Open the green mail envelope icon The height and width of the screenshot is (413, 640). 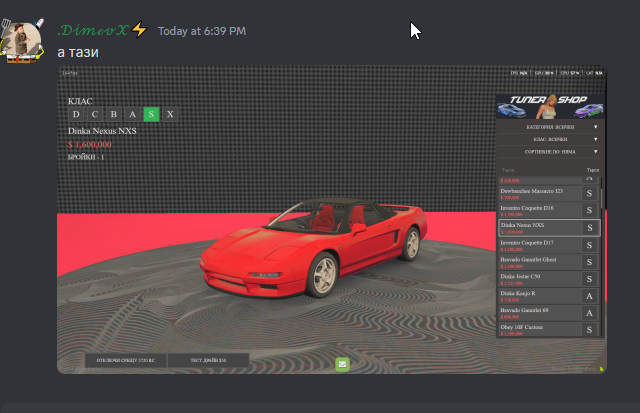click(x=342, y=364)
